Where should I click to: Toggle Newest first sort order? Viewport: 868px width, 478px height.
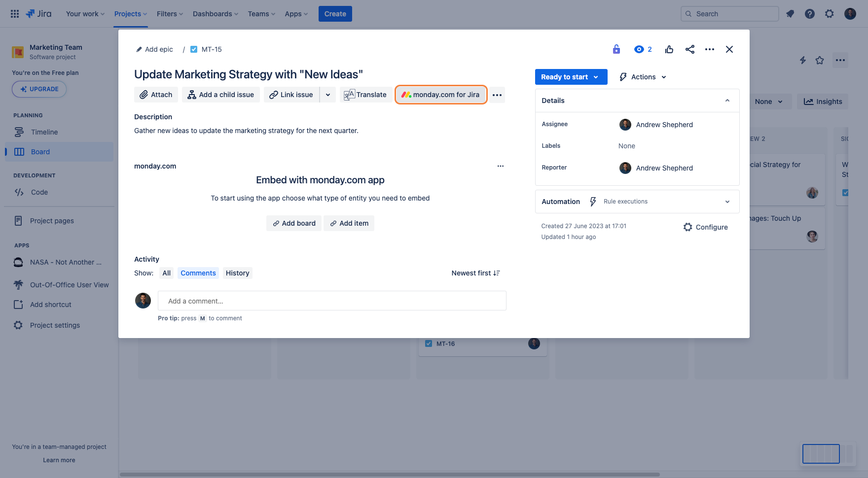point(476,273)
